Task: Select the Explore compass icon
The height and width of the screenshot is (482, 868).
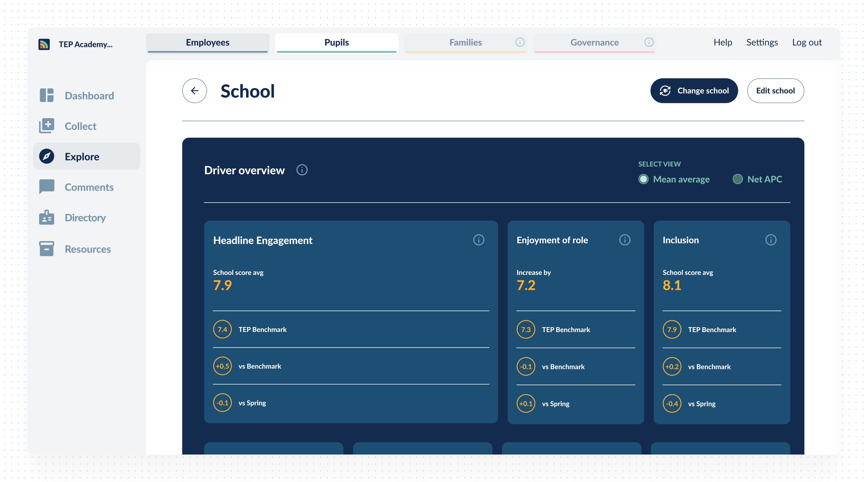Action: 46,156
